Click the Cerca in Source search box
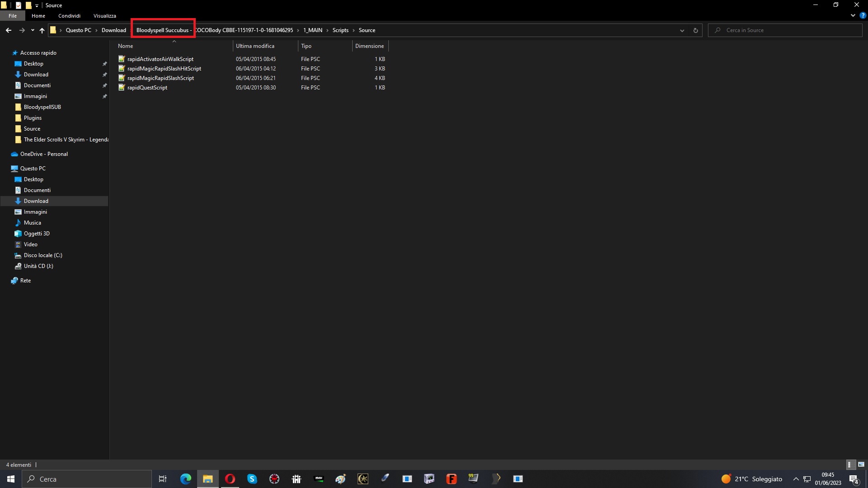The height and width of the screenshot is (488, 868). click(785, 30)
